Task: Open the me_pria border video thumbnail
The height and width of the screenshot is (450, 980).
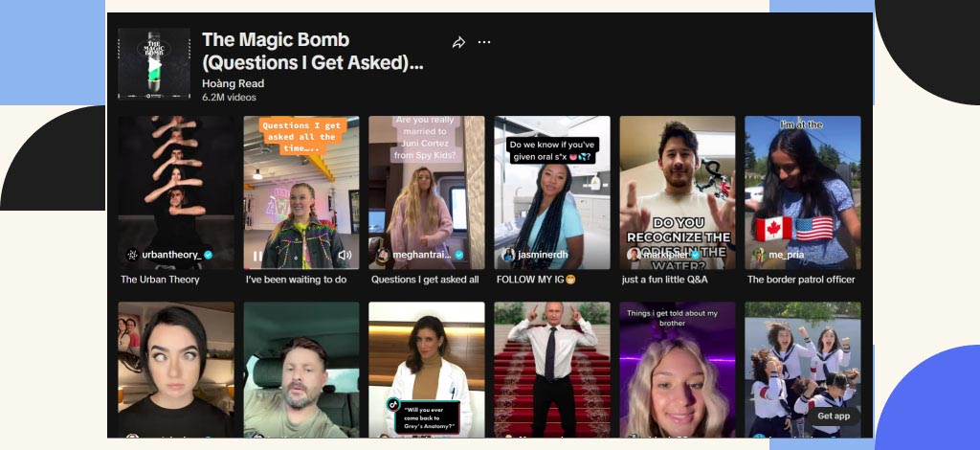Action: coord(803,192)
